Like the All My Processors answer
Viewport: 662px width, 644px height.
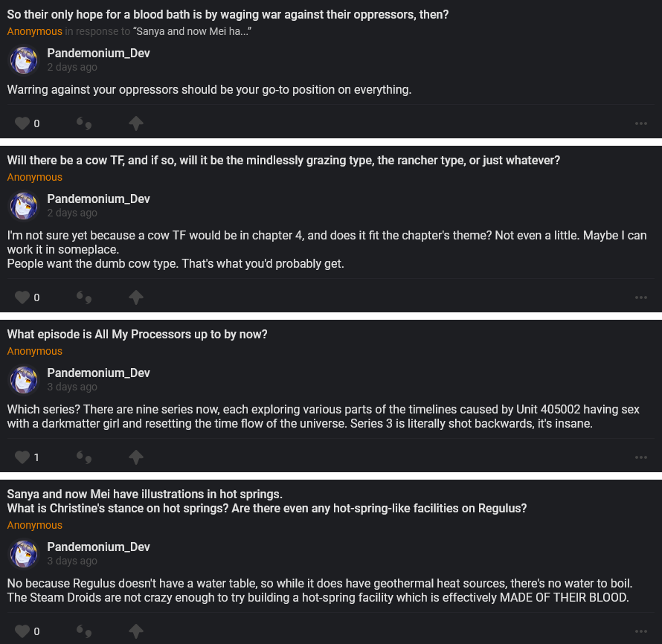pos(22,457)
